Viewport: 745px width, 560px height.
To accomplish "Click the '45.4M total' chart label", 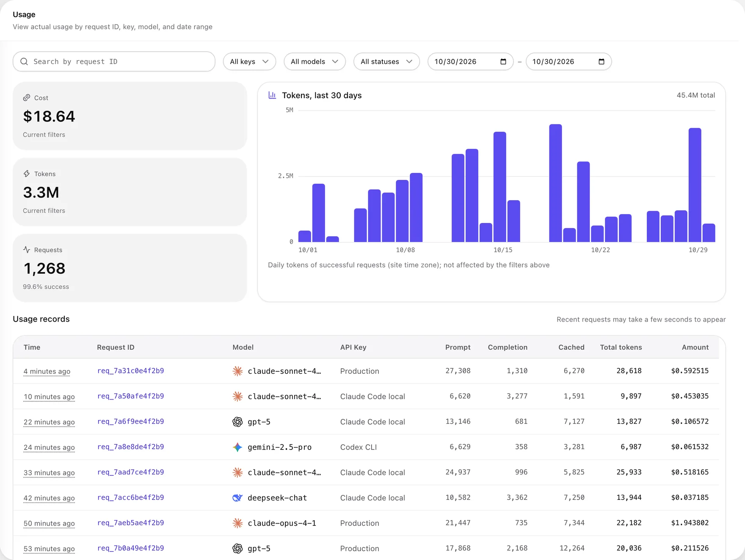I will [696, 95].
